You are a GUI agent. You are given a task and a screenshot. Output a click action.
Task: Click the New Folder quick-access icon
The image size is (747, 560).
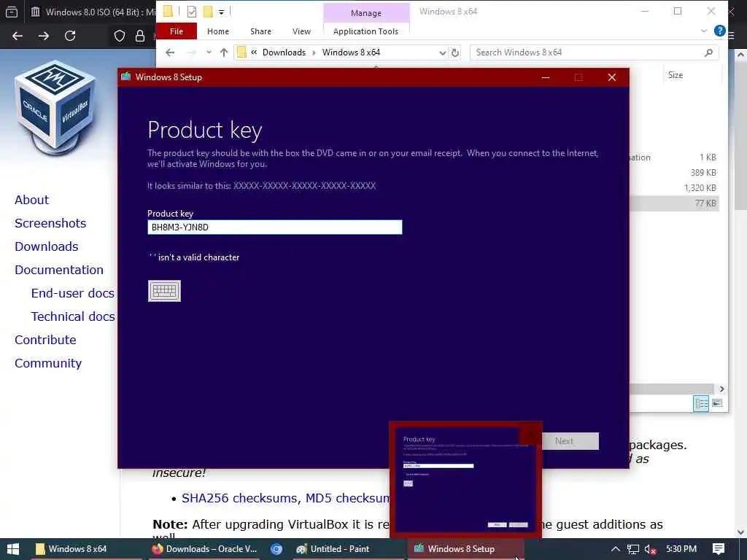pyautogui.click(x=208, y=12)
